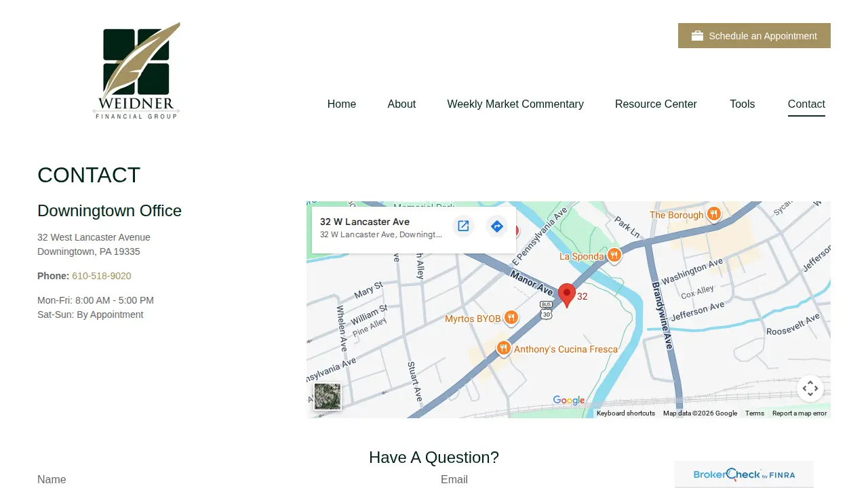Viewport: 868px width, 488px height.
Task: Click the Brandywine Ave street label
Action: coord(662,314)
